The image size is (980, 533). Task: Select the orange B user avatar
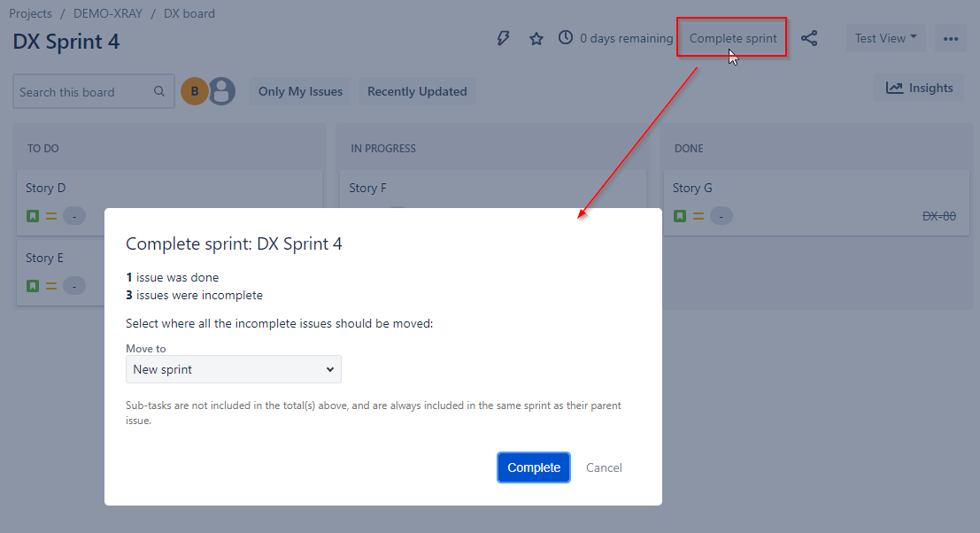point(195,91)
